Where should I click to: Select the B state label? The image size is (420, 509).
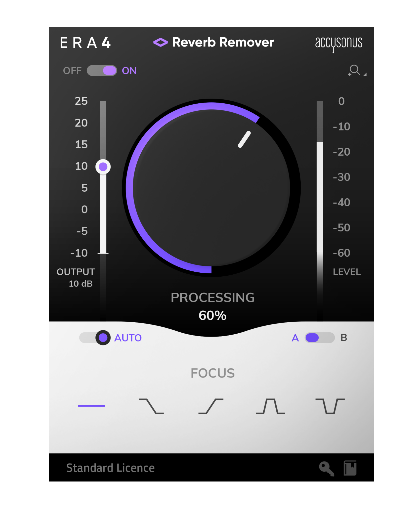(x=344, y=338)
